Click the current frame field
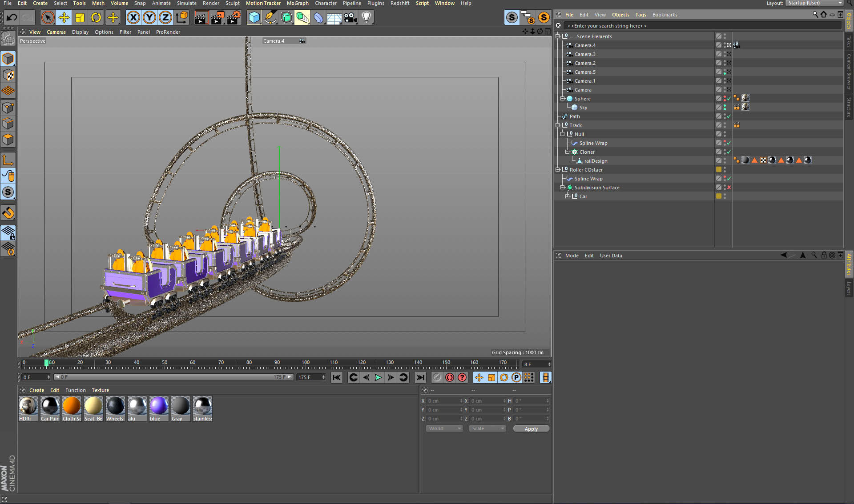 536,364
